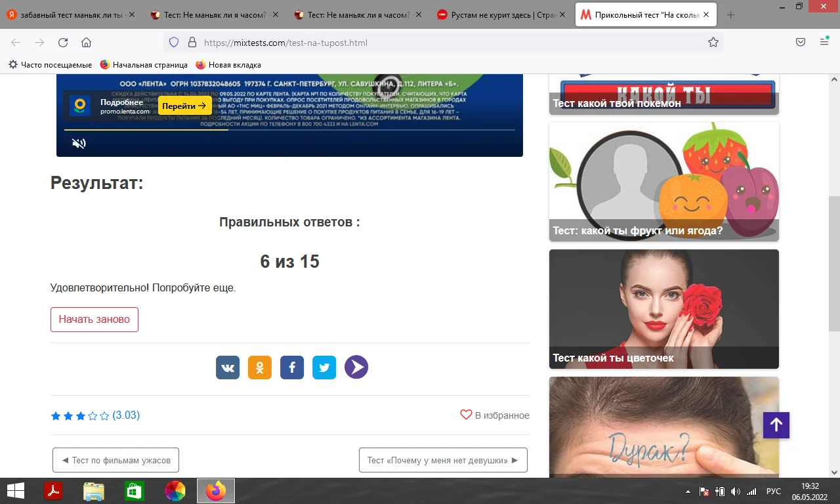Viewport: 840px width, 504px height.
Task: Share the result on Twitter
Action: [324, 367]
